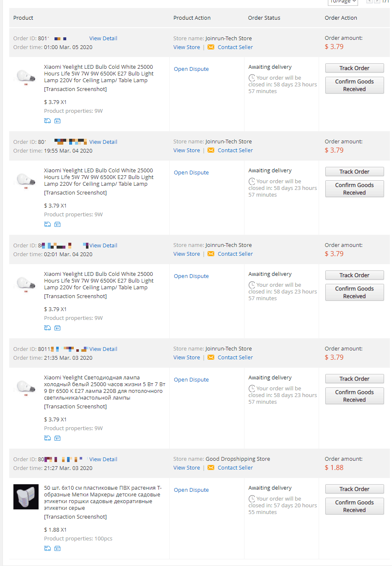
Task: Click clock icon in 21:35 Mar. 03 order status
Action: 252,388
